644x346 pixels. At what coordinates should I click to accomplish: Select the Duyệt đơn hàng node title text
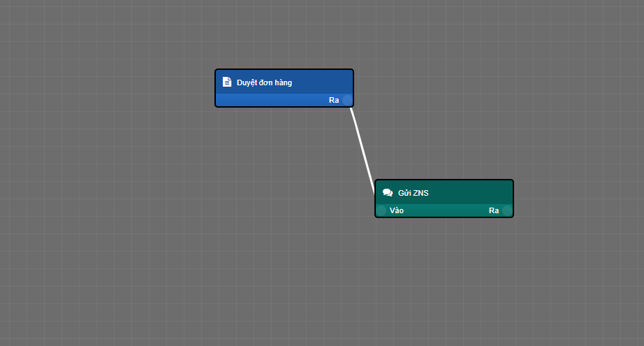coord(264,82)
